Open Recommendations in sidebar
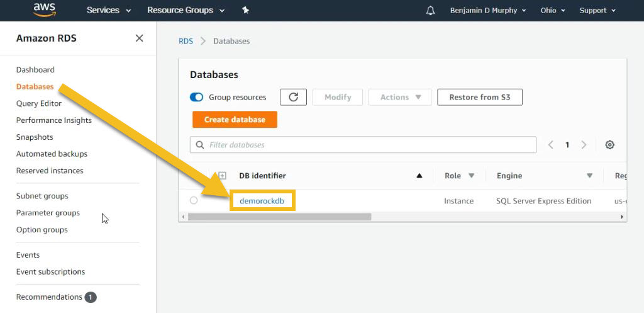This screenshot has width=644, height=313. pos(49,297)
